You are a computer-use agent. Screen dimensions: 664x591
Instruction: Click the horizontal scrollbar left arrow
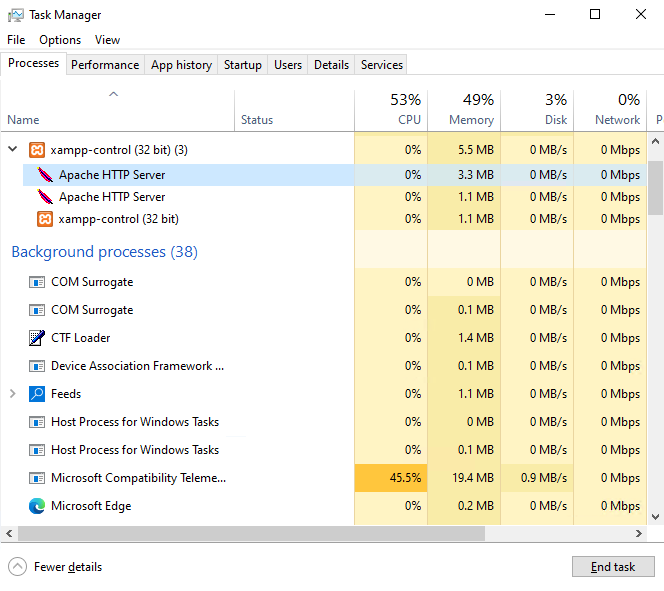point(9,533)
